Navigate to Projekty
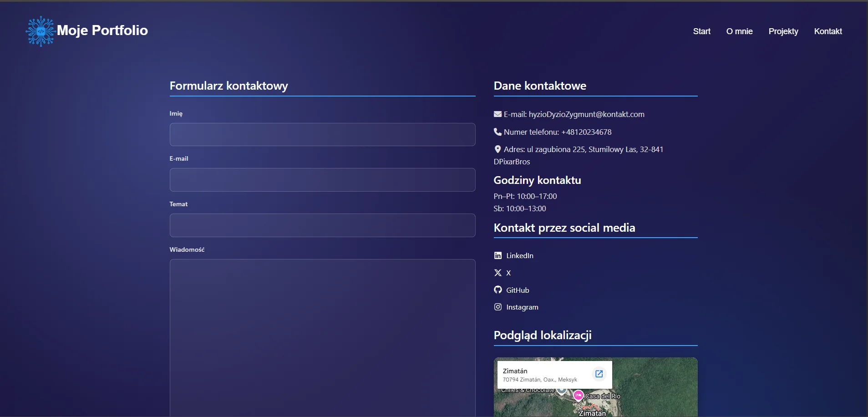Screen dimensions: 868x417 click(783, 31)
